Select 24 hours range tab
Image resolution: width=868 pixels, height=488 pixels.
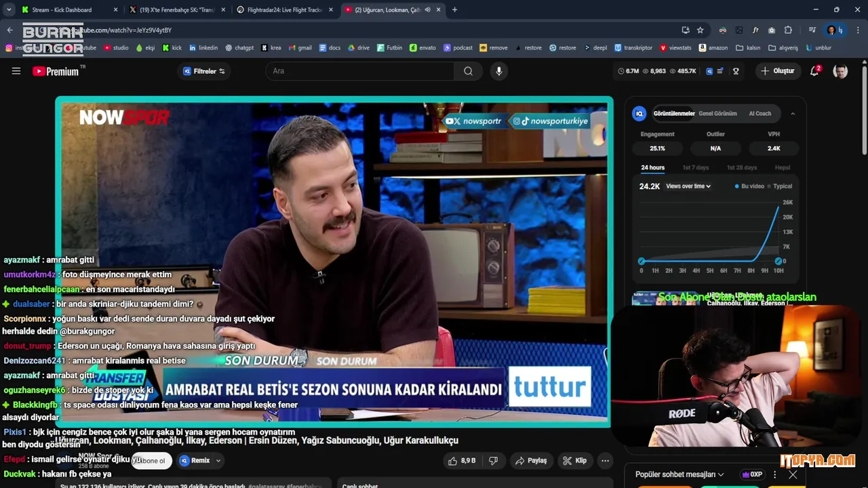point(652,167)
